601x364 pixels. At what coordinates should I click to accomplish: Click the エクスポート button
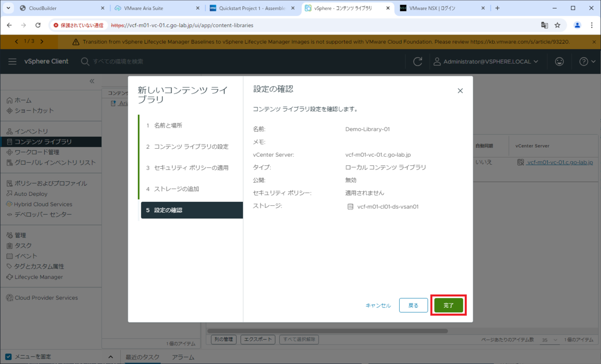258,339
